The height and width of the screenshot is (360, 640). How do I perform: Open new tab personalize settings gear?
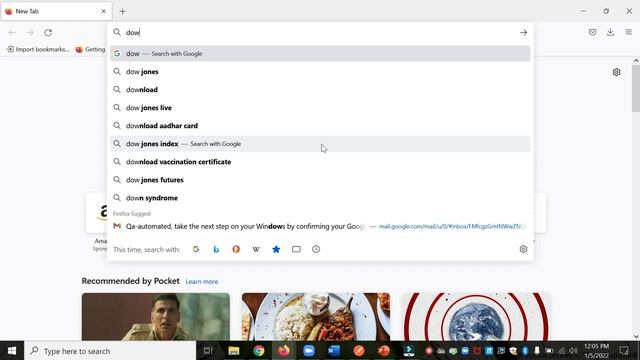[616, 72]
